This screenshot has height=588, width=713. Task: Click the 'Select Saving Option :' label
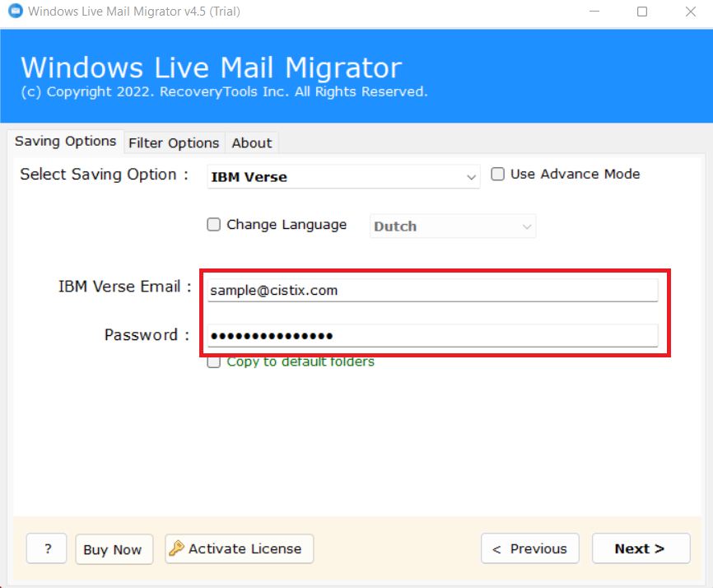coord(104,175)
